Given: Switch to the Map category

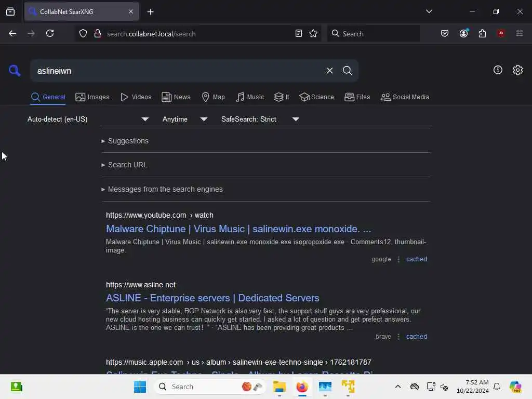Looking at the screenshot, I should 213,97.
